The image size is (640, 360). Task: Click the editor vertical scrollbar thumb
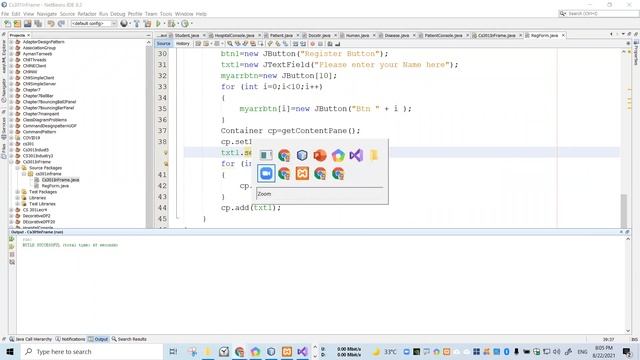tap(624, 210)
